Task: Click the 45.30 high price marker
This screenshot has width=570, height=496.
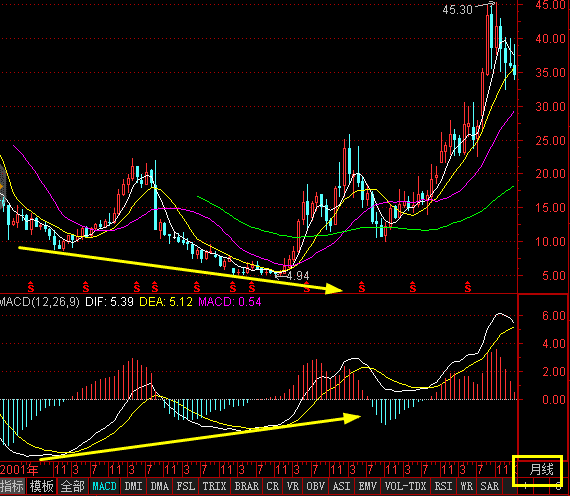Action: click(x=457, y=9)
